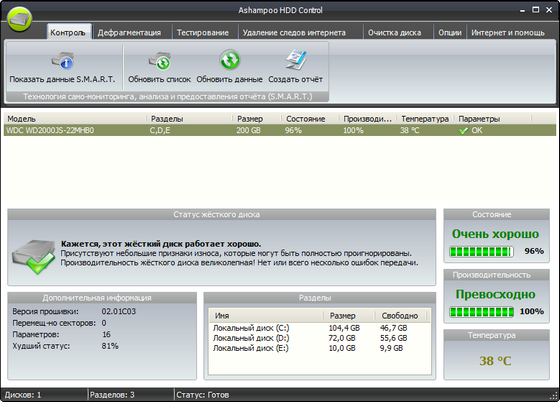Click the green OK checkmark in Параметры column
This screenshot has width=560, height=402.
pyautogui.click(x=463, y=131)
